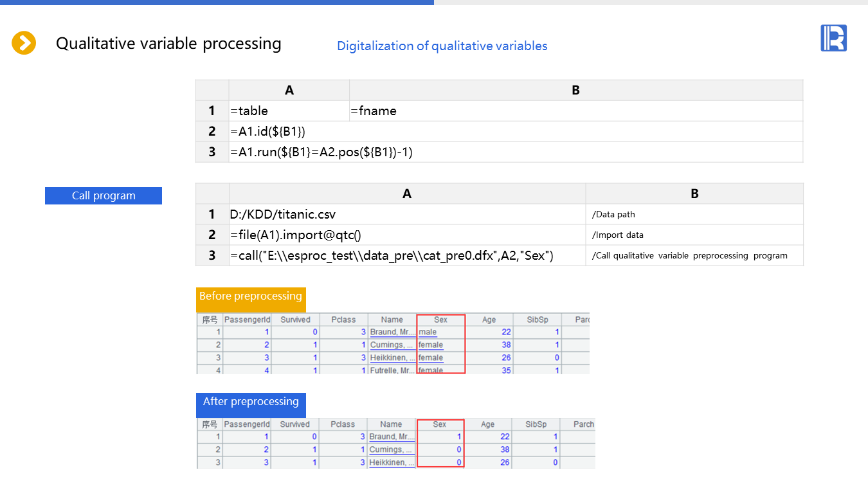Select the cell containing =fname
Screen dimensions: 868x488
click(575, 111)
